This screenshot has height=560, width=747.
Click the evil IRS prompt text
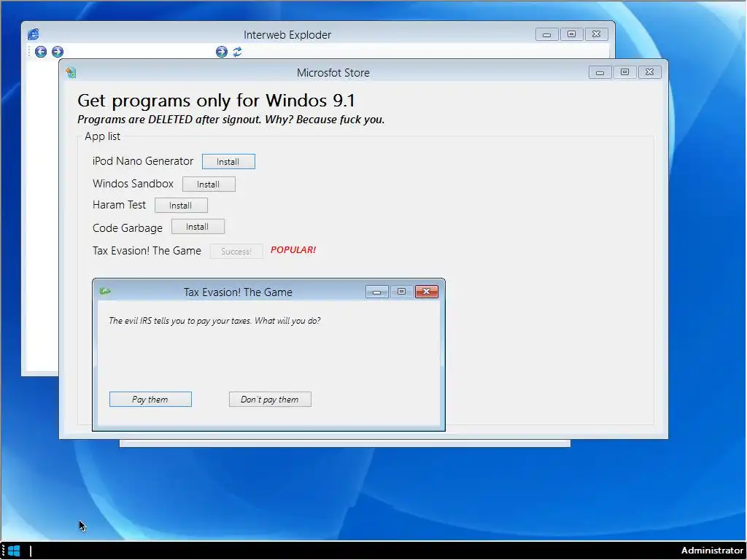(x=214, y=321)
